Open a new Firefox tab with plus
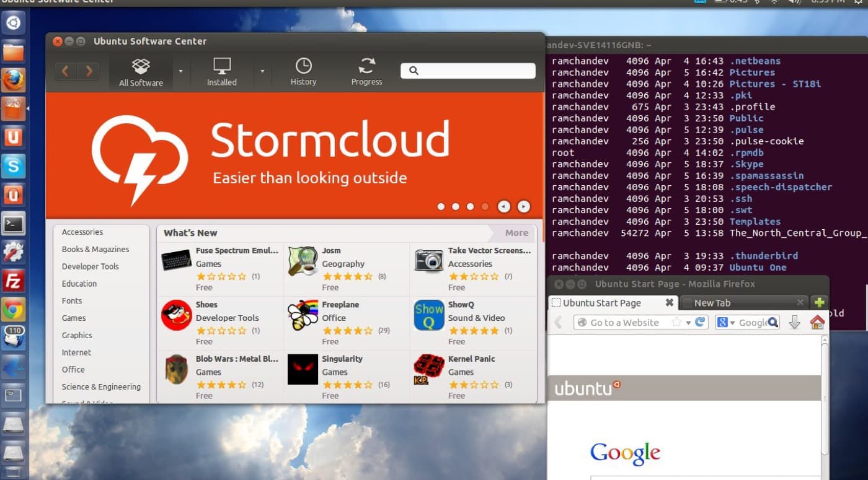 (820, 303)
